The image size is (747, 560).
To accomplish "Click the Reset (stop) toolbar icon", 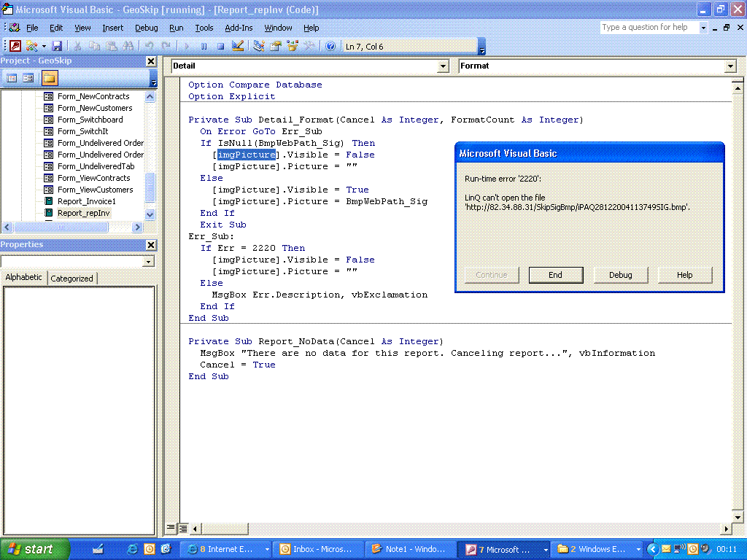I will point(220,46).
